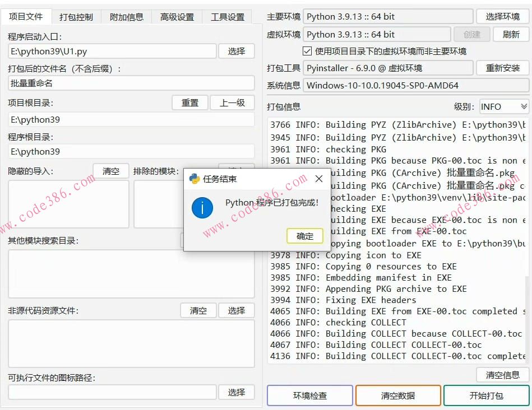532x410 pixels.
Task: Click the Python logo icon in dialog title
Action: [x=195, y=179]
